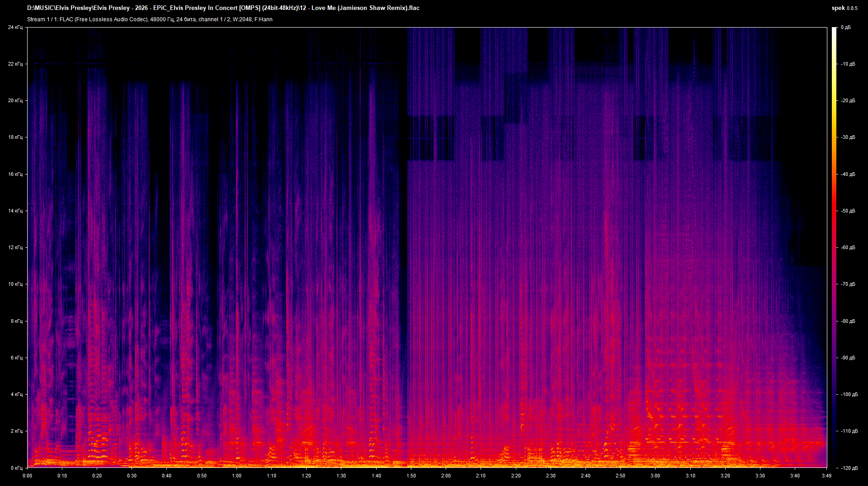The width and height of the screenshot is (868, 486).
Task: Click the -10 дБ level scale label
Action: coord(848,64)
